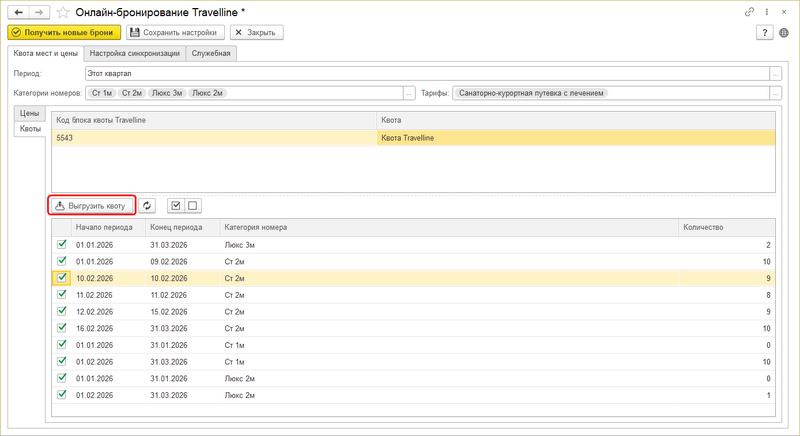This screenshot has height=436, width=800.
Task: Close the form with the X icon
Action: [784, 12]
